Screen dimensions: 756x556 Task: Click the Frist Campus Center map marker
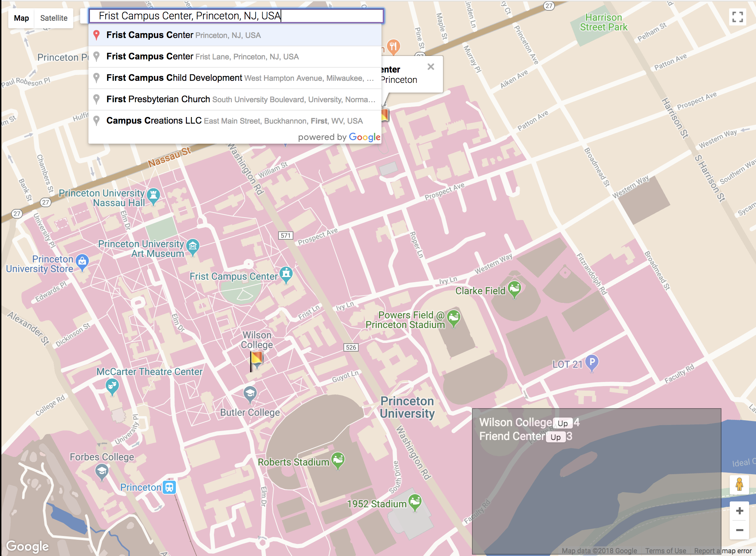(286, 274)
